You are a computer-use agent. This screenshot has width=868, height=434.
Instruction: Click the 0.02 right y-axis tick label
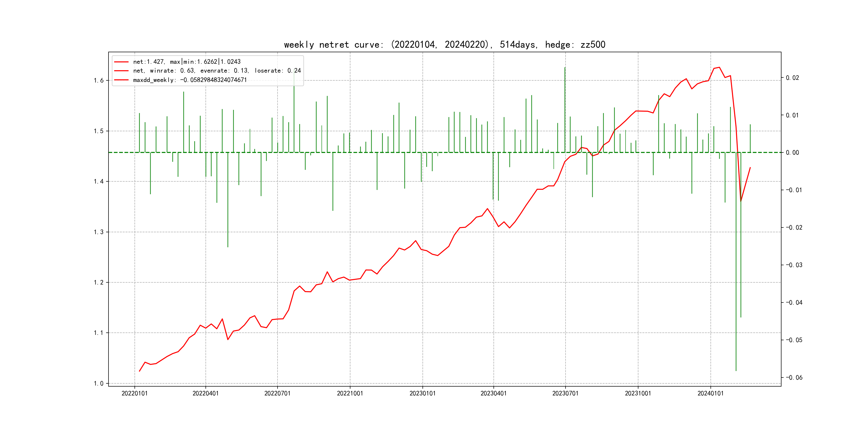pyautogui.click(x=792, y=78)
